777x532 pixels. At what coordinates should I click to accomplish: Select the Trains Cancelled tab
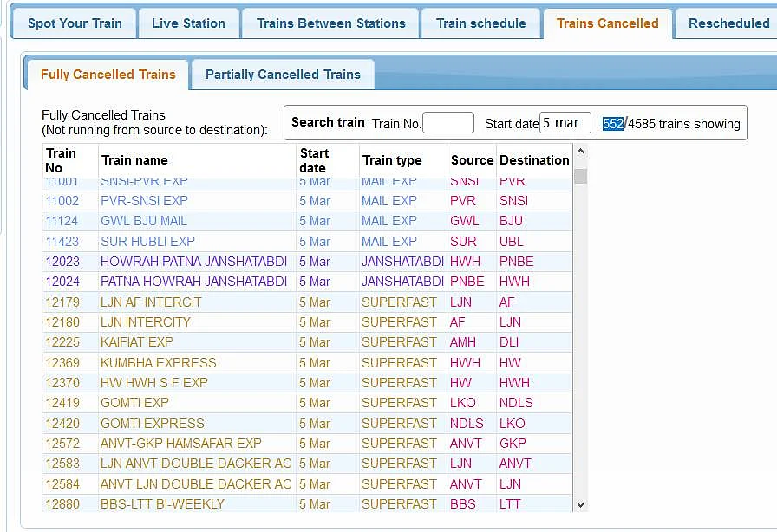(608, 23)
